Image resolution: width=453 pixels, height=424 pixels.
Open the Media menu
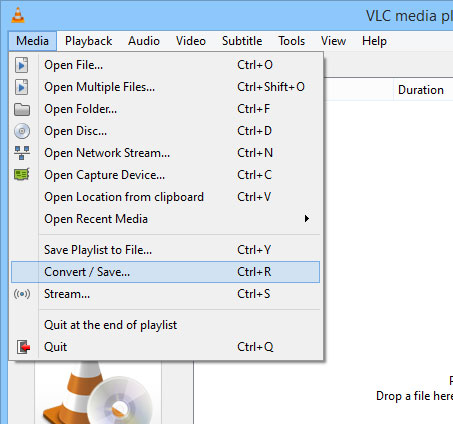click(32, 41)
